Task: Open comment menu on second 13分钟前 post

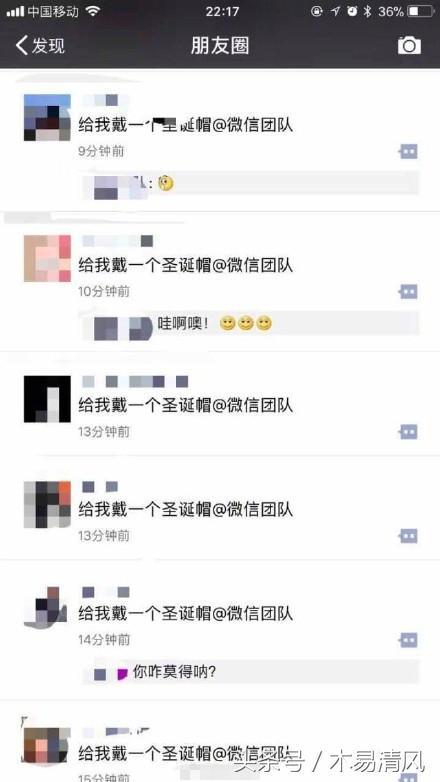Action: click(409, 536)
